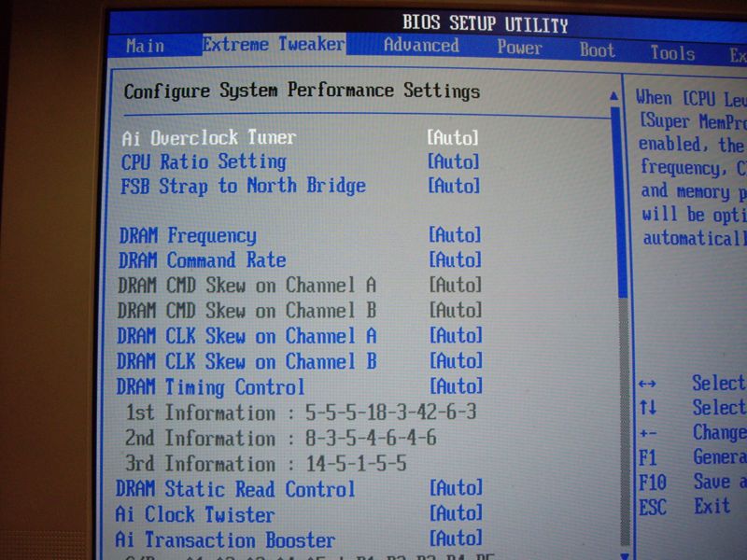Image resolution: width=747 pixels, height=560 pixels.
Task: Change DRAM Frequency Auto value
Action: (455, 235)
